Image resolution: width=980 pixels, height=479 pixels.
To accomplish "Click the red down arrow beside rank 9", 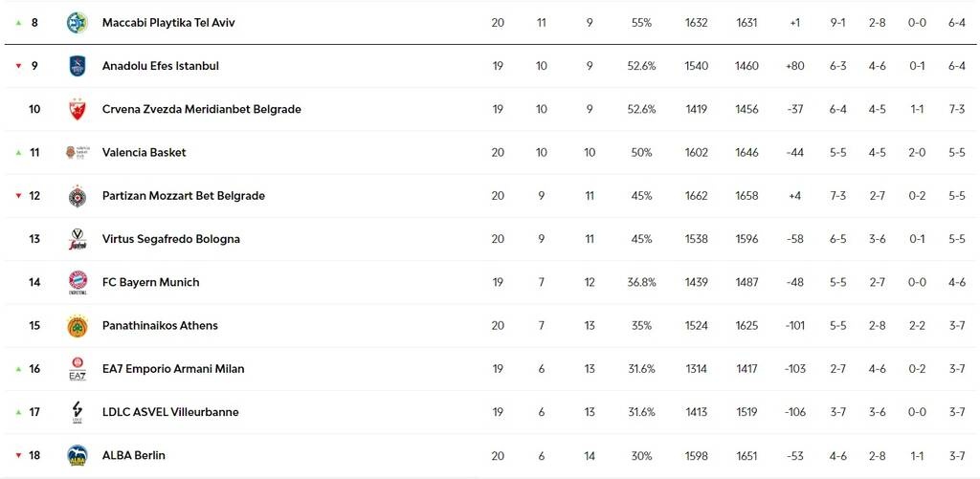I will (19, 66).
